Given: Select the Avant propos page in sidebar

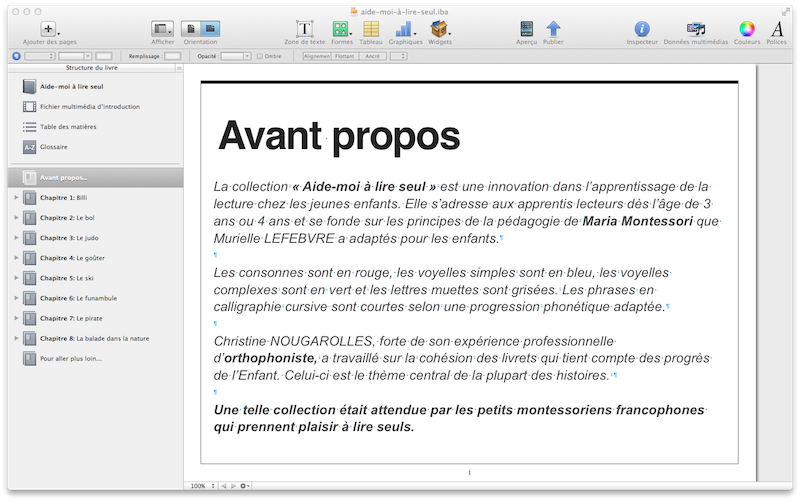Looking at the screenshot, I should (x=95, y=178).
